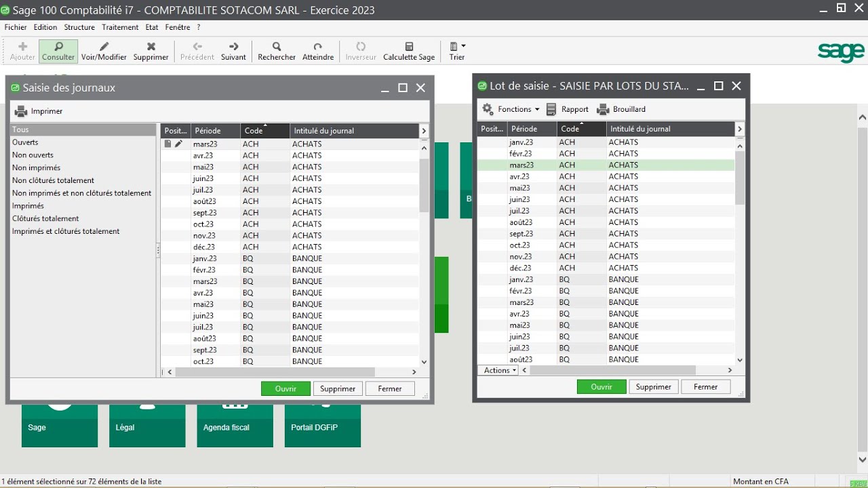The height and width of the screenshot is (488, 868).
Task: Select janv.23 ACH row in Lot de saisie
Action: click(x=606, y=142)
